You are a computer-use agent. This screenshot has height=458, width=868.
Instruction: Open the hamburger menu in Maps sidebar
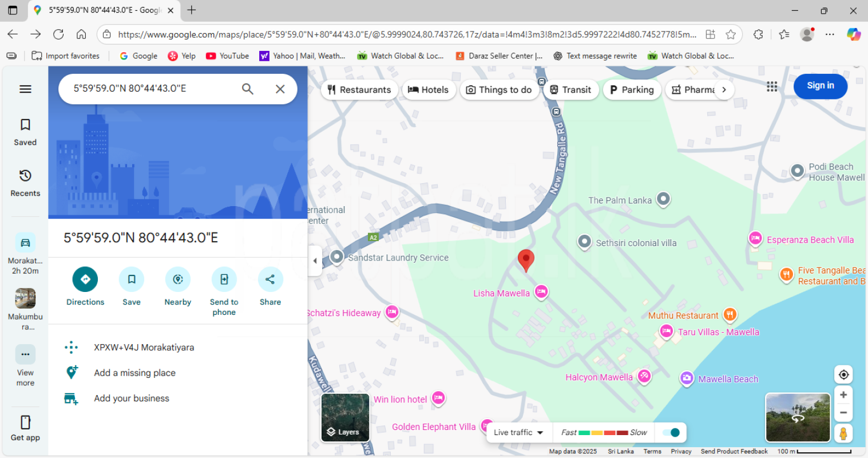pos(25,89)
